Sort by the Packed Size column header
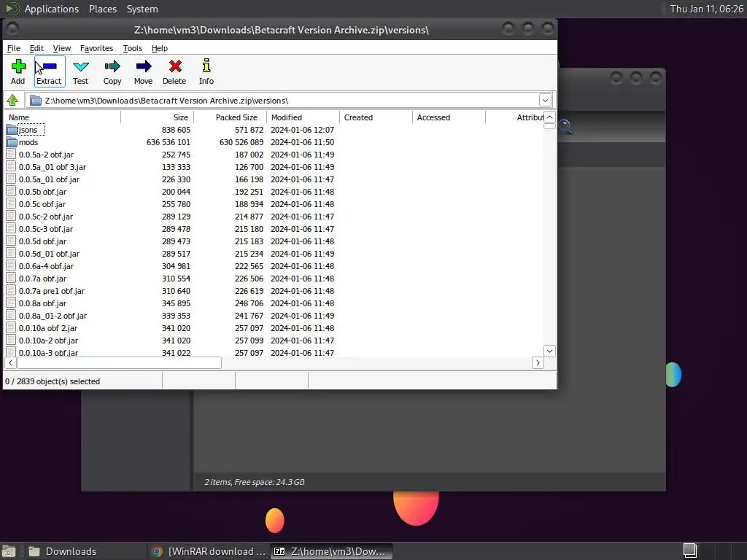 point(231,117)
